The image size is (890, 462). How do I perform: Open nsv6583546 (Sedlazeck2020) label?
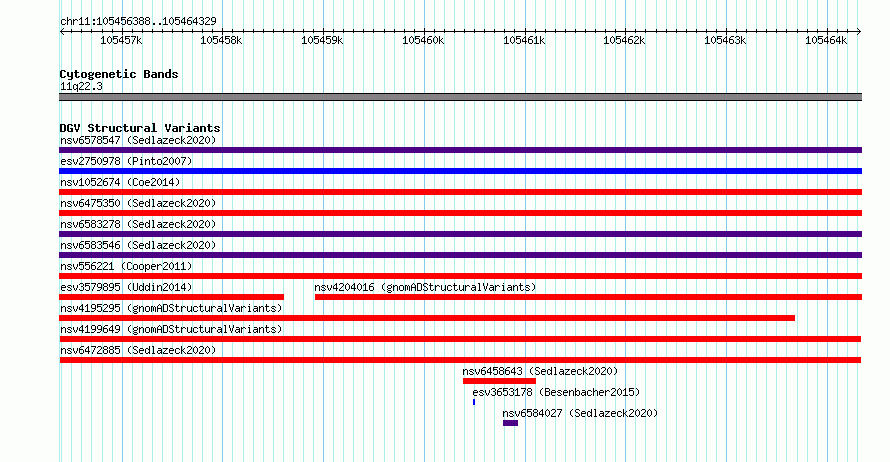138,245
